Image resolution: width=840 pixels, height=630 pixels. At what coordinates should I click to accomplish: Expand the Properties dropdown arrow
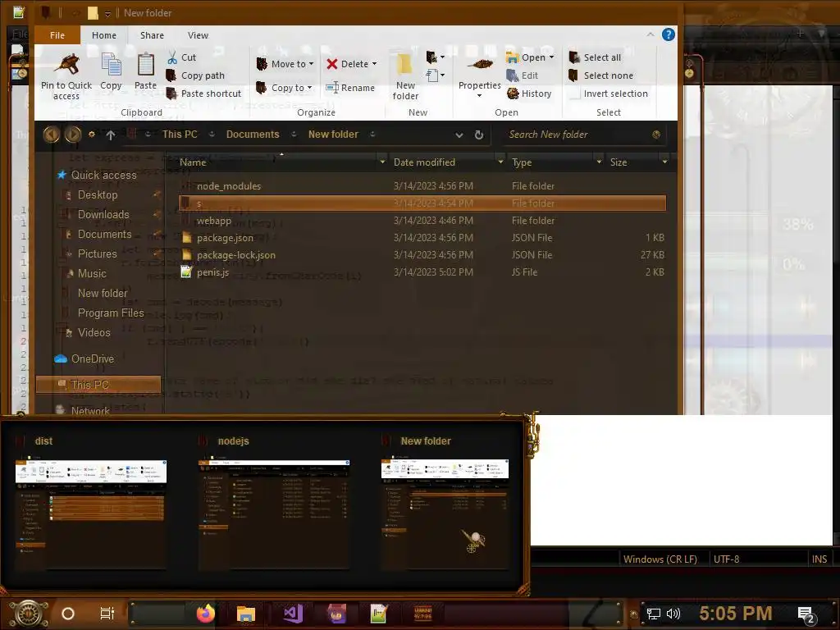tap(479, 96)
